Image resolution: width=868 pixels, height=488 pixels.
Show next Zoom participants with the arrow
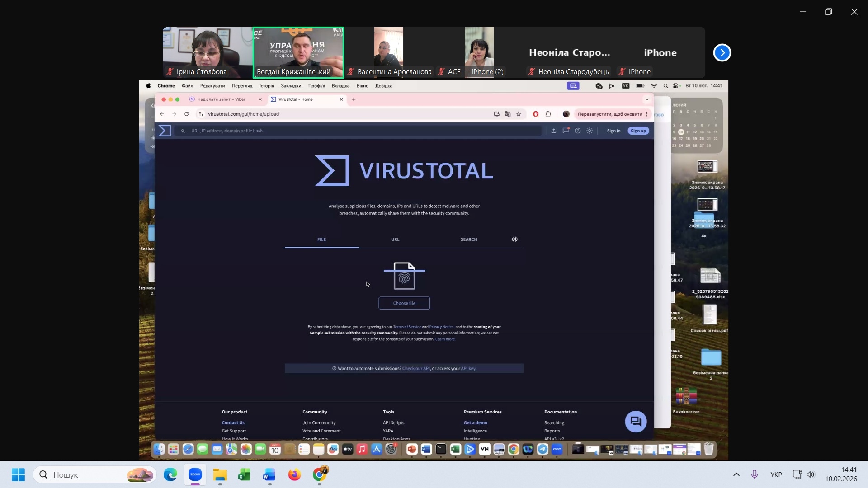click(722, 53)
